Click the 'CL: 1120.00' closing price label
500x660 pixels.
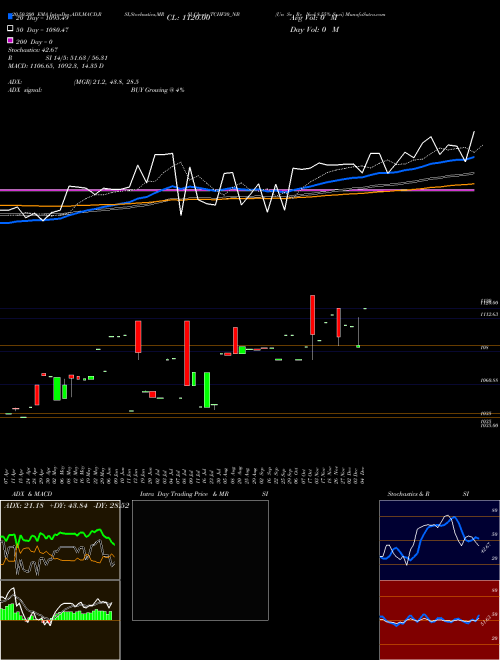188,18
